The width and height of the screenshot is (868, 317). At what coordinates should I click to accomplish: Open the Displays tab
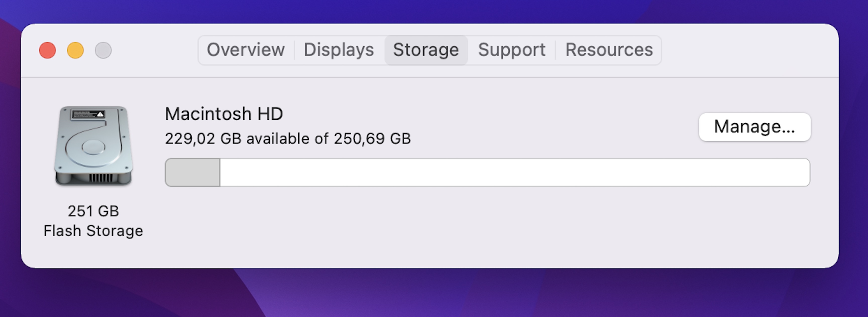pyautogui.click(x=339, y=50)
